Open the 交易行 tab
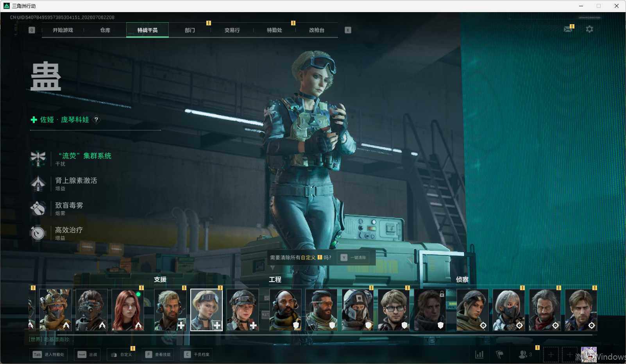The height and width of the screenshot is (364, 626). tap(232, 30)
